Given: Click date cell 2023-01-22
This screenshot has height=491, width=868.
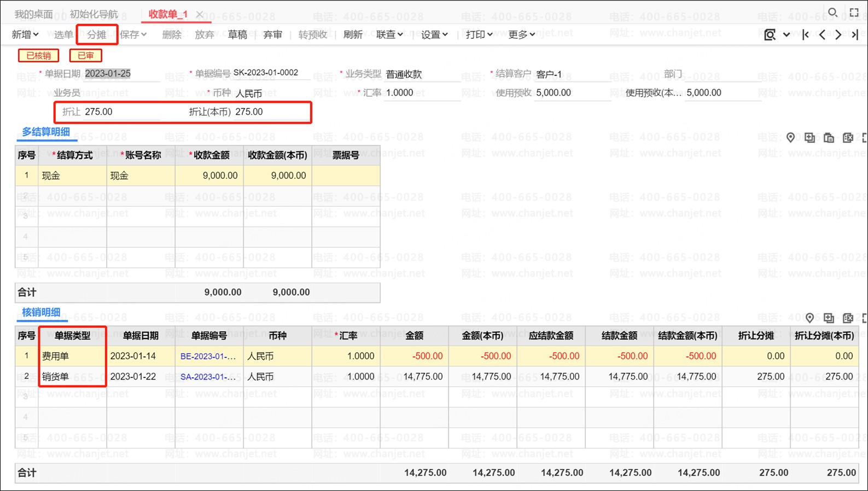Looking at the screenshot, I should coord(141,377).
